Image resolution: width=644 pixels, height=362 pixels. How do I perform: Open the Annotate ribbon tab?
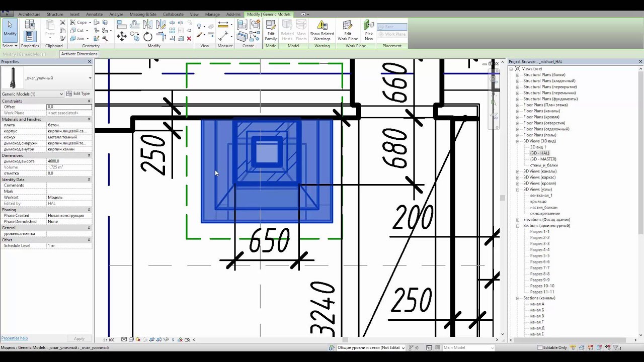[x=94, y=14]
